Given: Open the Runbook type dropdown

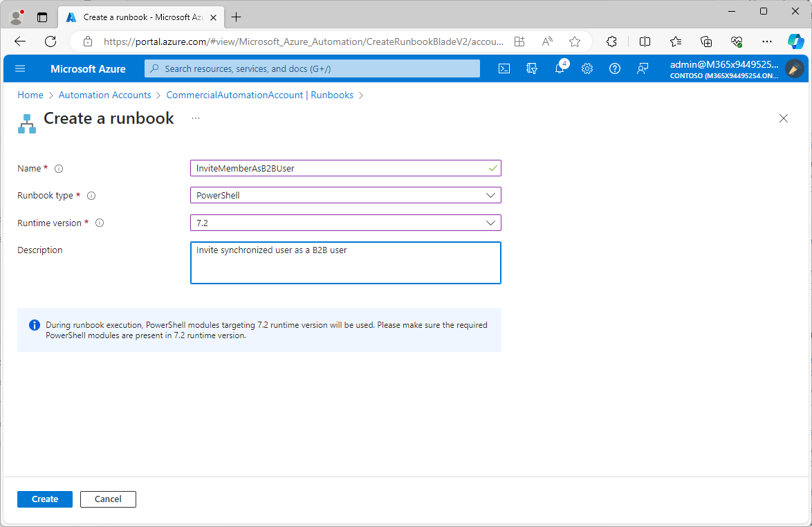Looking at the screenshot, I should click(491, 195).
